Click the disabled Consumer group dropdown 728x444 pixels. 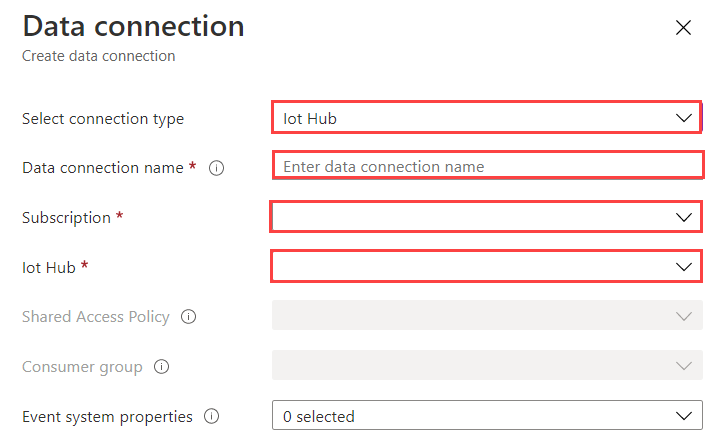tap(486, 366)
